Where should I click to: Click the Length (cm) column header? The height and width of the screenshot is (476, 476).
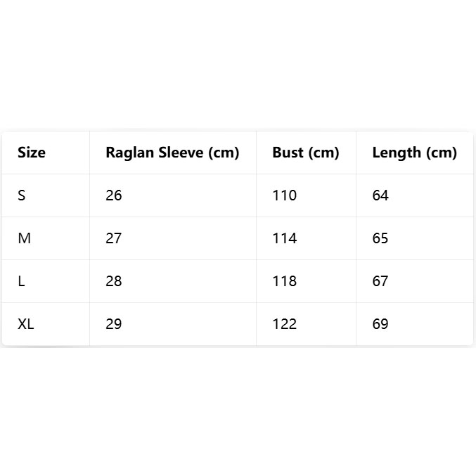point(414,153)
